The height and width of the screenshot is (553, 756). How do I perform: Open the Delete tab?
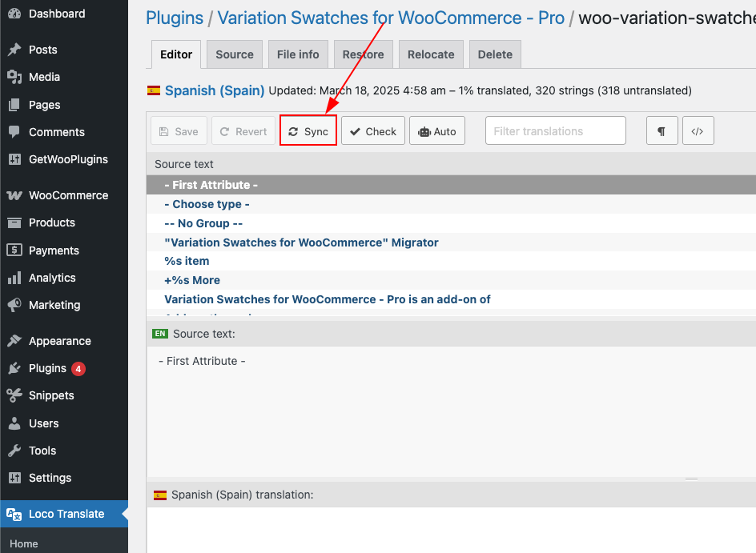[495, 54]
